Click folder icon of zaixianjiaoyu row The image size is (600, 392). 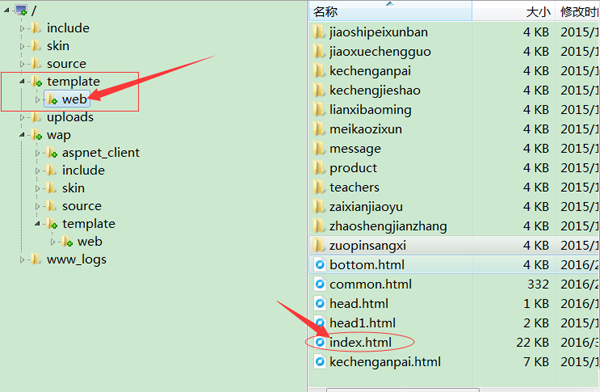(x=318, y=207)
